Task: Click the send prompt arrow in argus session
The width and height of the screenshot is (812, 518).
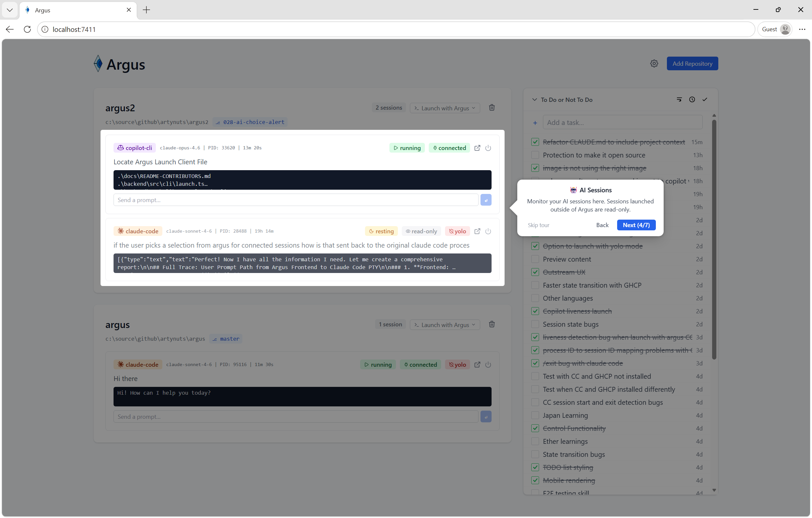Action: [486, 416]
